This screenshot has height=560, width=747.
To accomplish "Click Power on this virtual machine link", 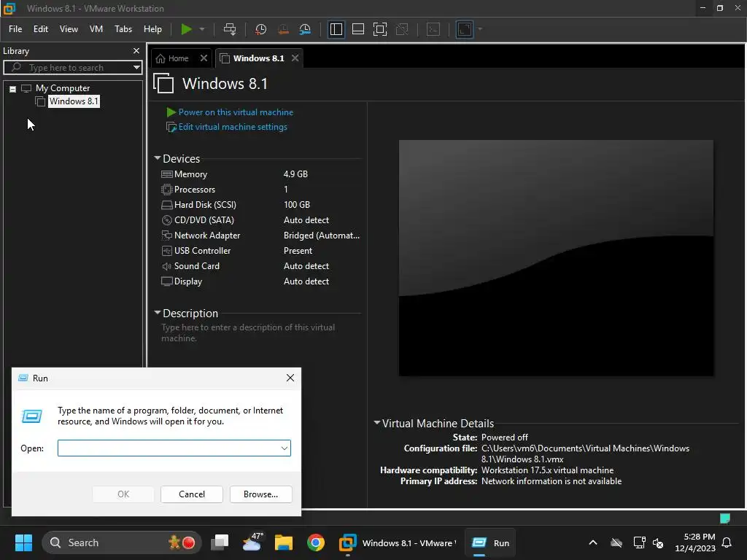I will point(236,112).
